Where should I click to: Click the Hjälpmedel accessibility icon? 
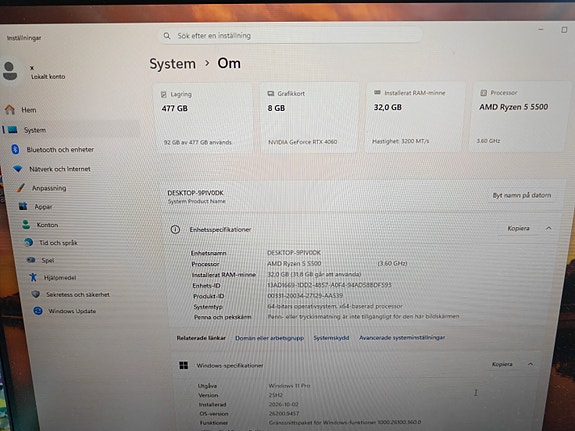[x=33, y=277]
